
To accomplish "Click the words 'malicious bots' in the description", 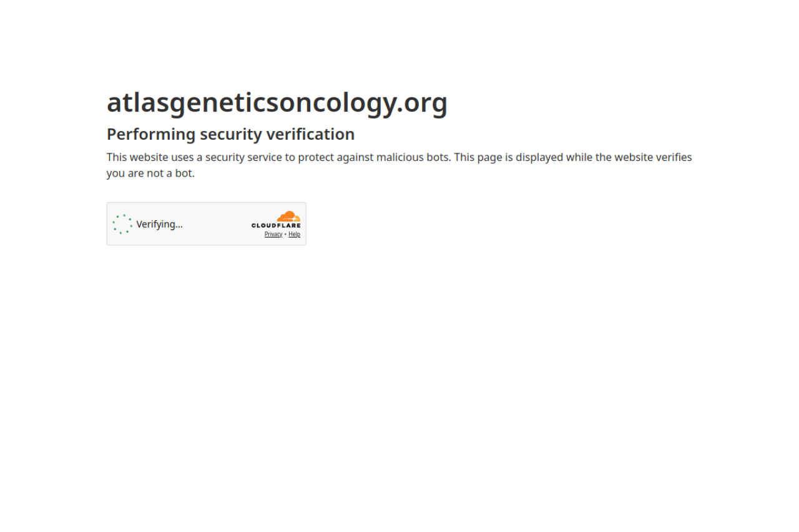I will [413, 157].
